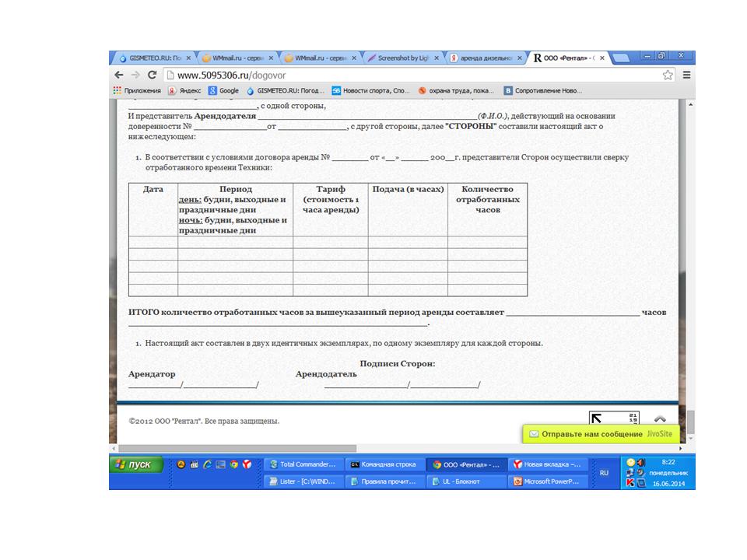Click the Show Desktop quick launch icon
Image resolution: width=747 pixels, height=560 pixels.
[220, 464]
